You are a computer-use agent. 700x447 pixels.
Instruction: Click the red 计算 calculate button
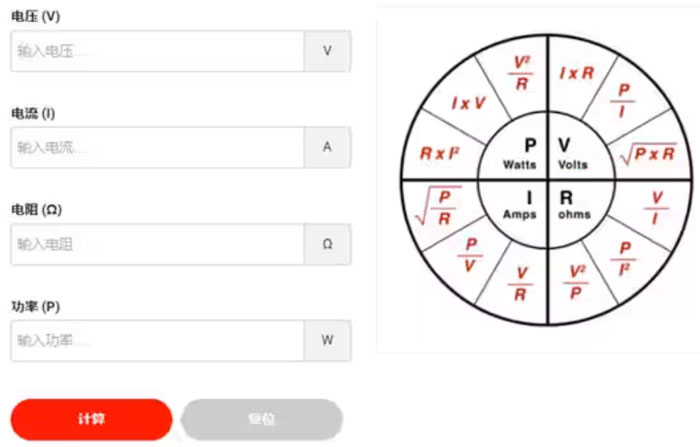92,419
